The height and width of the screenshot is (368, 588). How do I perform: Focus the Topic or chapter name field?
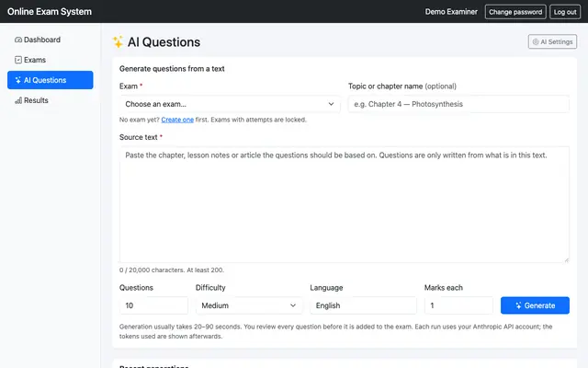458,104
